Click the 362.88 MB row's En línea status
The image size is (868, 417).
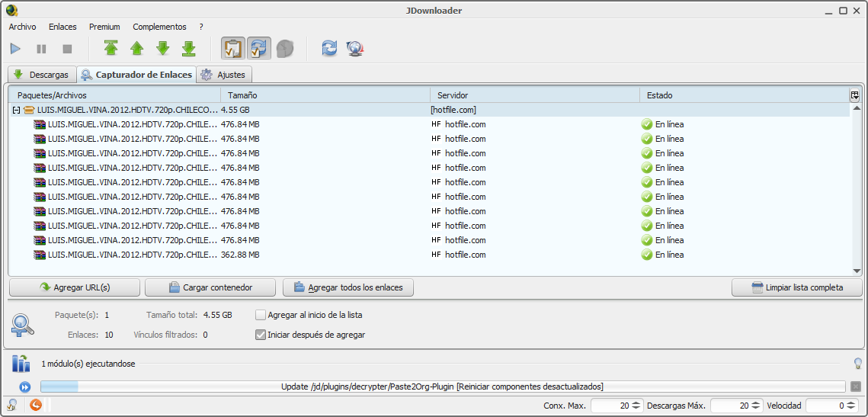(x=663, y=255)
